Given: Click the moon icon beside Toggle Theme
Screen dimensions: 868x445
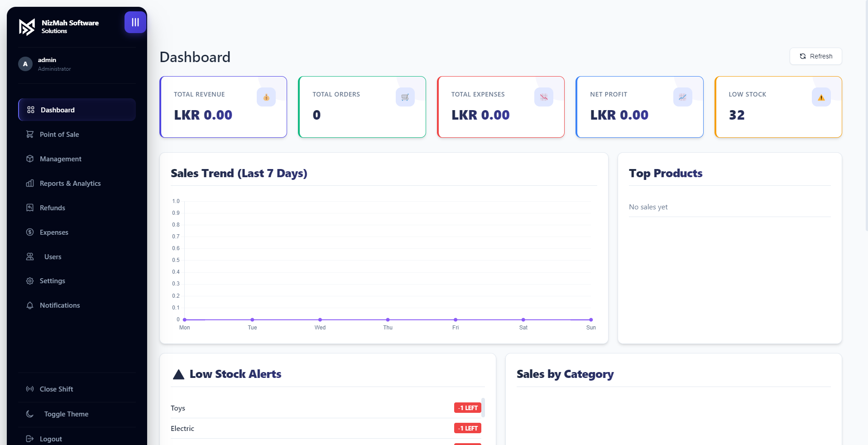Looking at the screenshot, I should click(x=30, y=414).
